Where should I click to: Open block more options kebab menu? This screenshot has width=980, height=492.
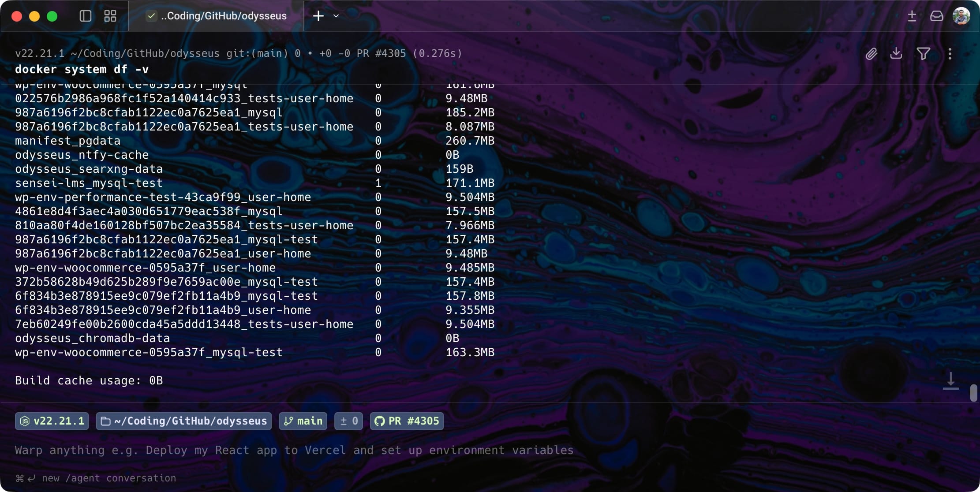pyautogui.click(x=950, y=54)
